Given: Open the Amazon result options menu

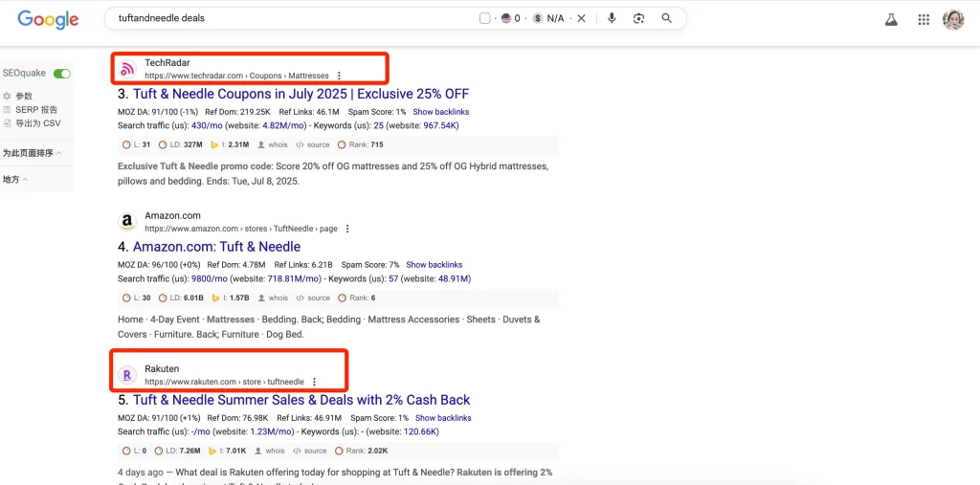Looking at the screenshot, I should pyautogui.click(x=347, y=229).
